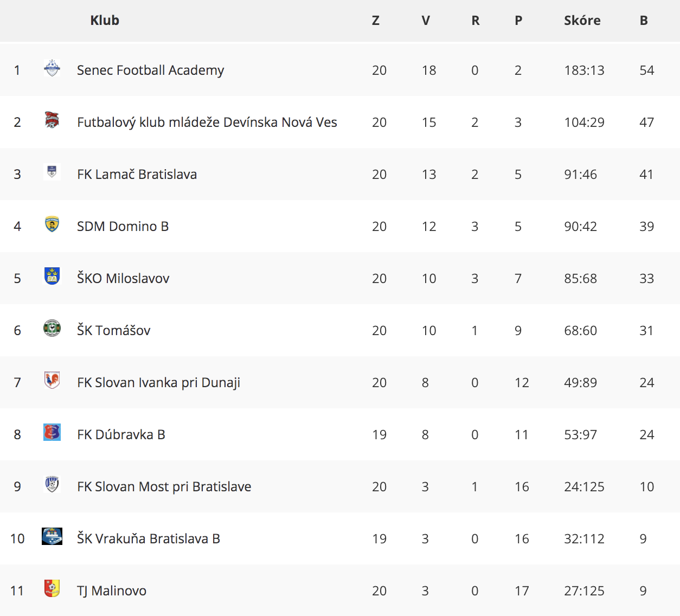Click the Slovan Most pri Bratislave crest
680x616 pixels.
point(52,484)
